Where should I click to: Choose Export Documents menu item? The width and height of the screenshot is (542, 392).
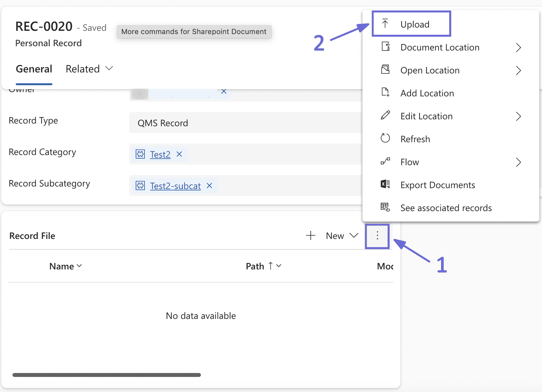click(x=451, y=185)
